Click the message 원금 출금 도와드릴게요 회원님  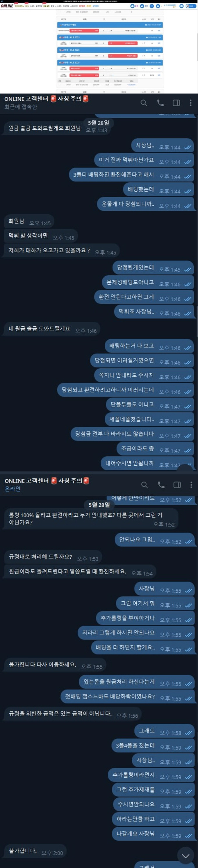pos(44,128)
